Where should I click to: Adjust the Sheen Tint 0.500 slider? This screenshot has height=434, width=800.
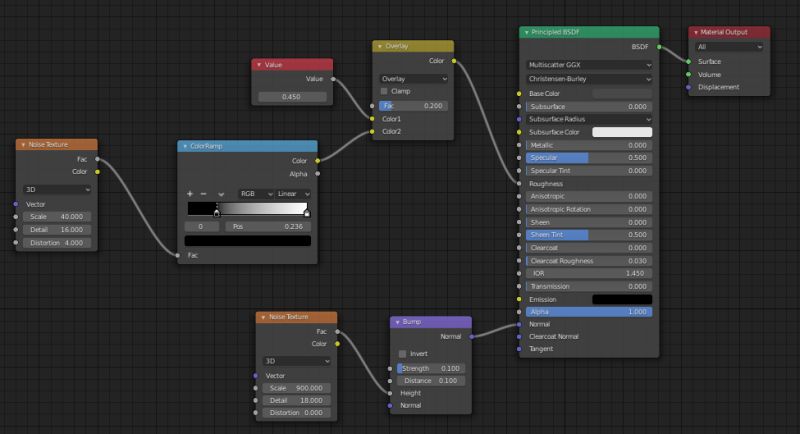589,235
